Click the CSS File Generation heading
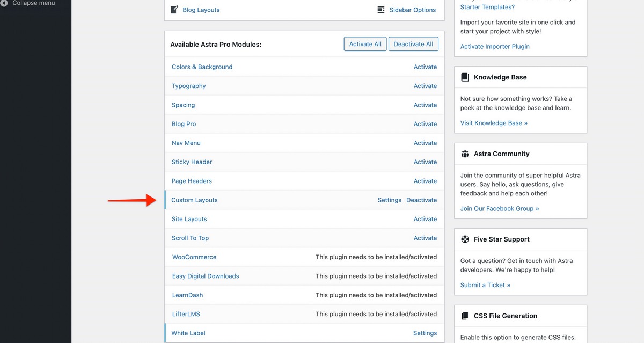This screenshot has width=644, height=343. coord(505,316)
